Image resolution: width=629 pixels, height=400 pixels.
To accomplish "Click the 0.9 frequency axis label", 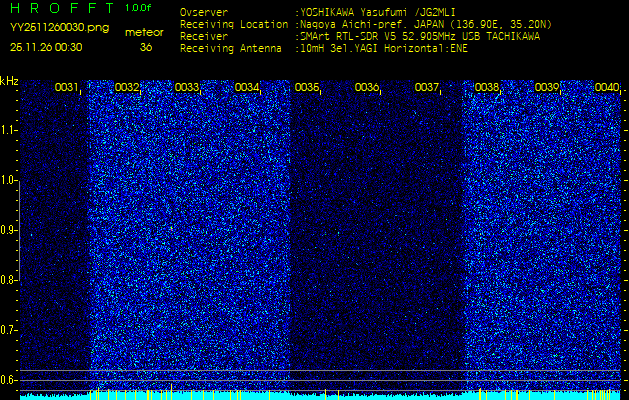I will pyautogui.click(x=9, y=230).
